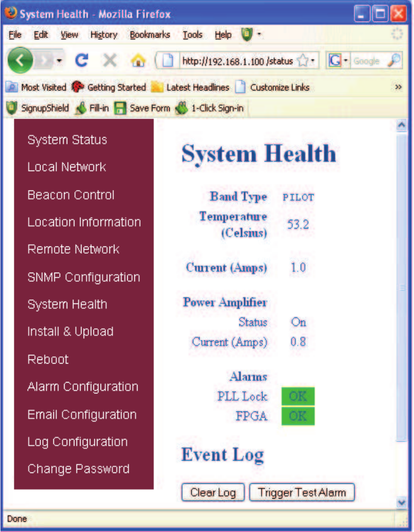
Task: Open Location Information page
Action: [x=84, y=222]
